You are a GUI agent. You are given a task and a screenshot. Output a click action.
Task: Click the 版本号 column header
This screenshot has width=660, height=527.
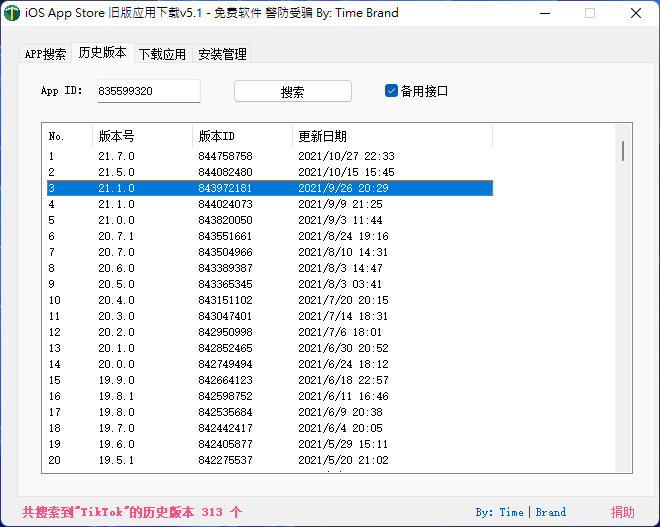coord(142,136)
